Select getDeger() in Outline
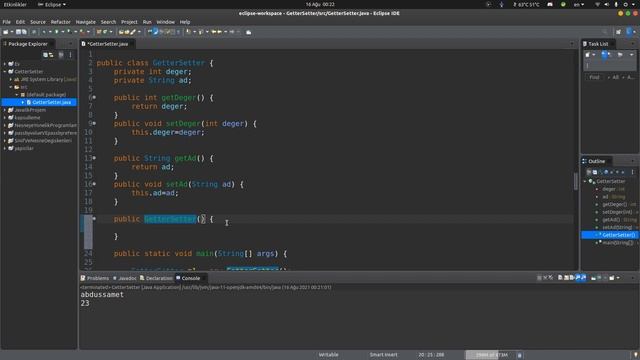Image resolution: width=640 pixels, height=360 pixels. click(x=614, y=204)
